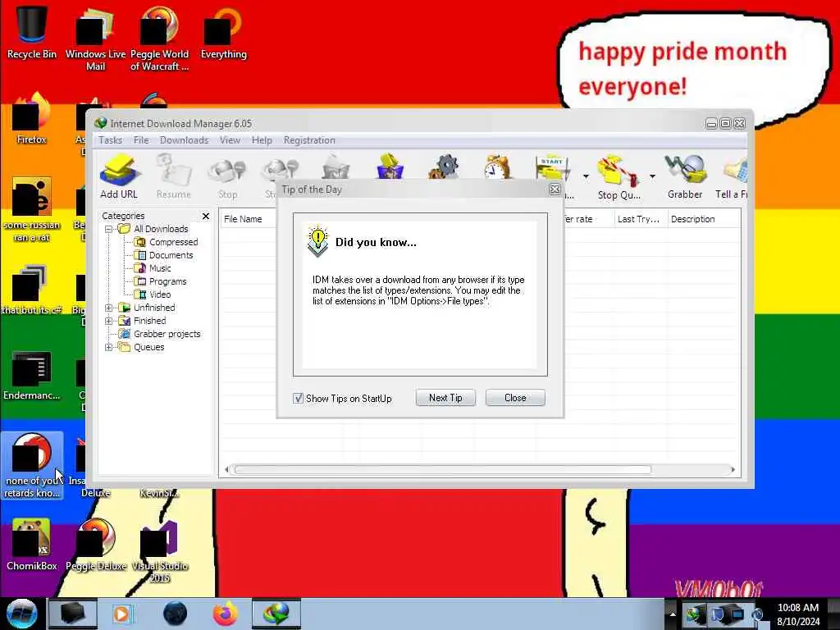Image resolution: width=840 pixels, height=630 pixels.
Task: Expand the Queues category
Action: 109,347
